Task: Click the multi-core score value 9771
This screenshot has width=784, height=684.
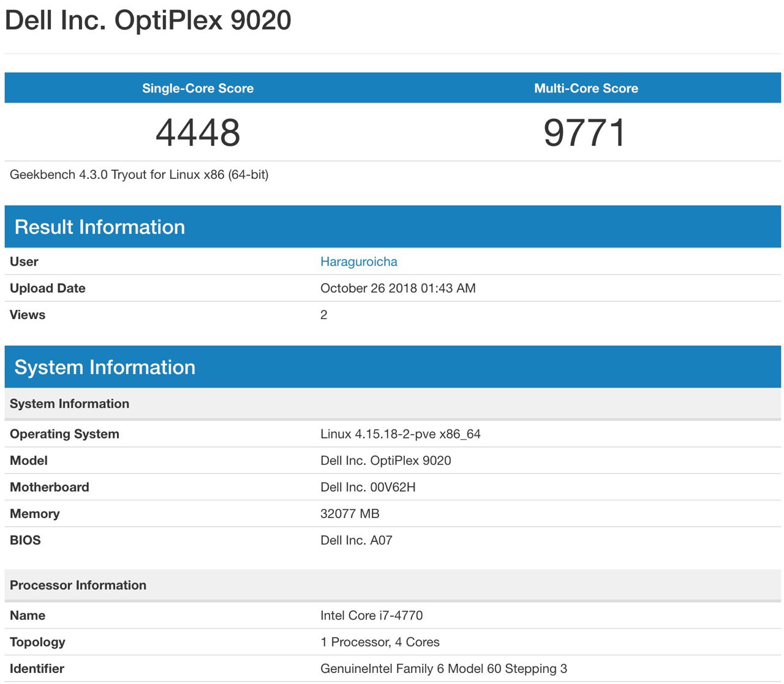Action: click(x=585, y=133)
